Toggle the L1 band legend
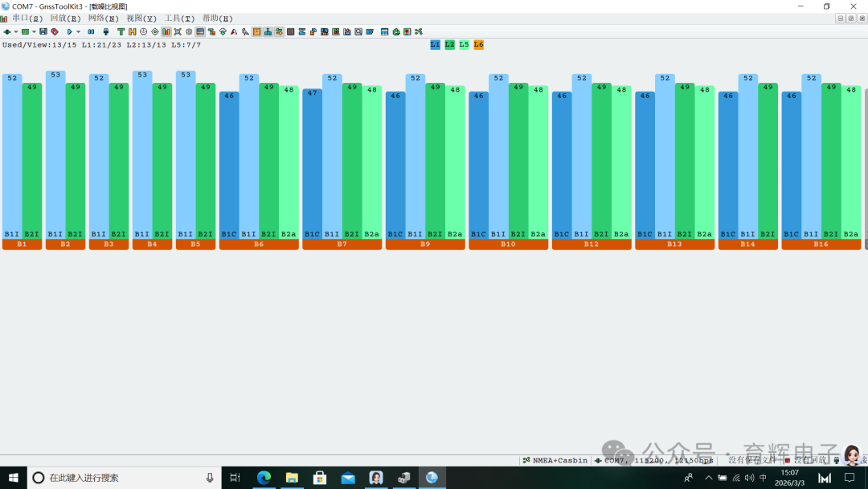The height and width of the screenshot is (489, 868). 435,44
